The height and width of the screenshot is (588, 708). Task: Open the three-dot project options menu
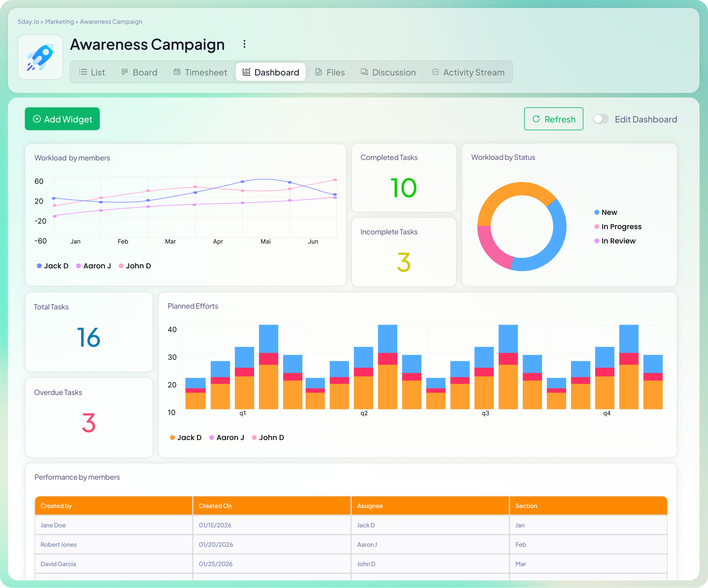click(x=245, y=44)
